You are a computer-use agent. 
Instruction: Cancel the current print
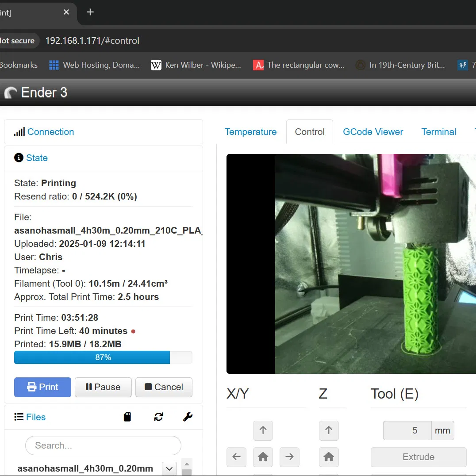tap(164, 387)
